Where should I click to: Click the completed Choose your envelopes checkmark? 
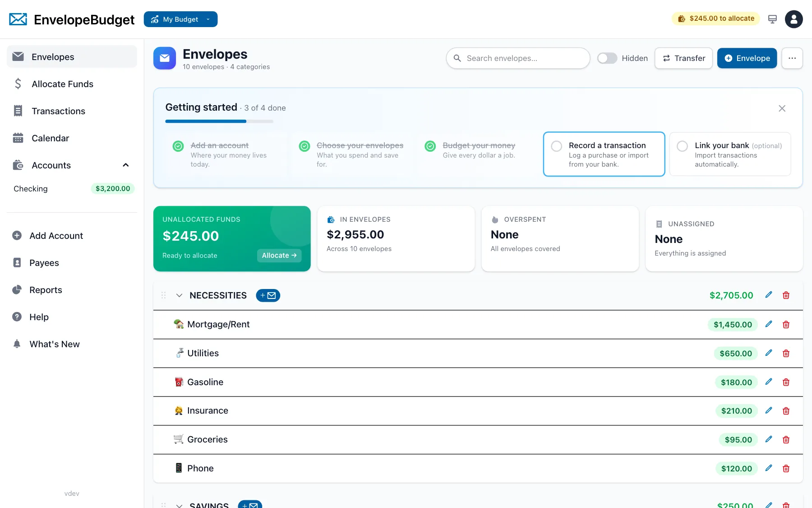pos(304,146)
